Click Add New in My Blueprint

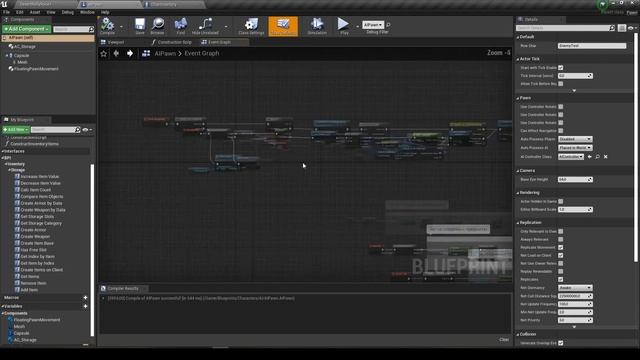[x=16, y=130]
